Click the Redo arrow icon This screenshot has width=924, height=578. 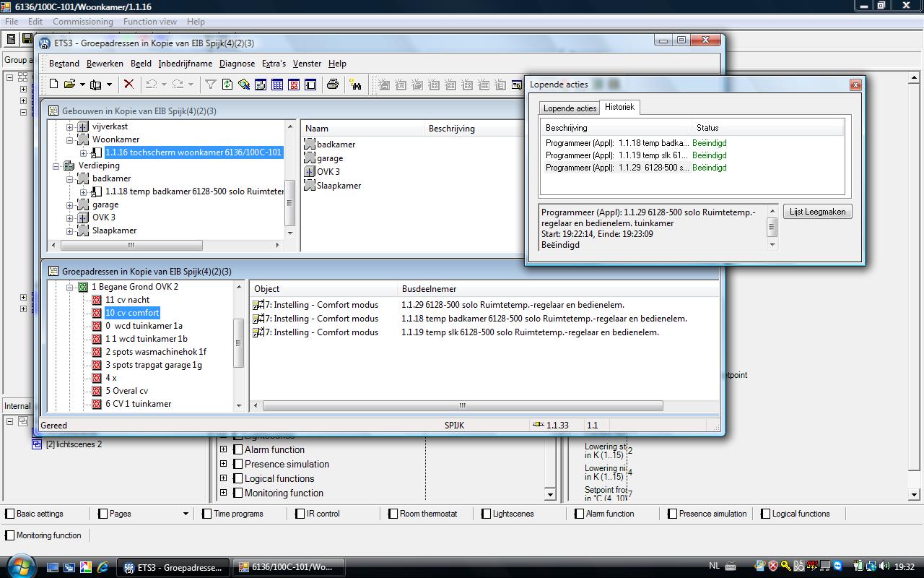point(178,85)
